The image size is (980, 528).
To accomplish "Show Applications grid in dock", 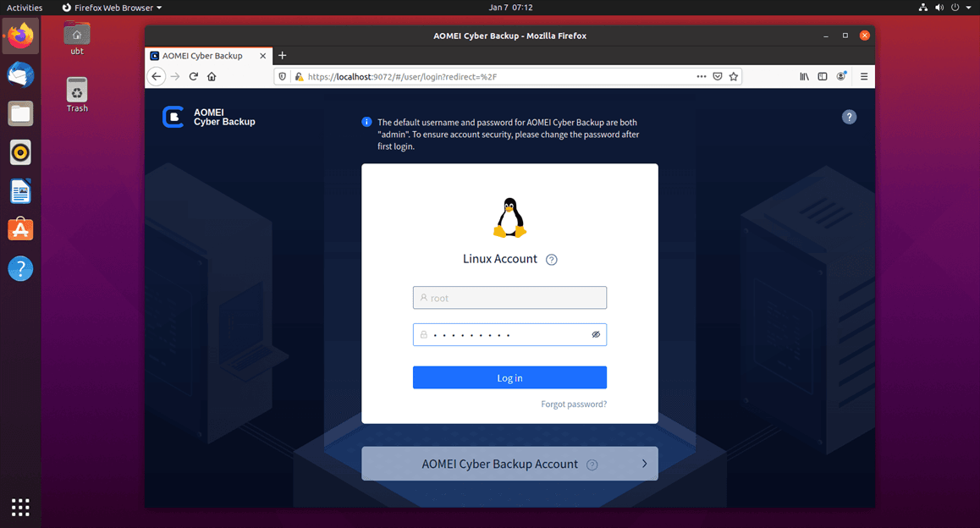I will (20, 508).
